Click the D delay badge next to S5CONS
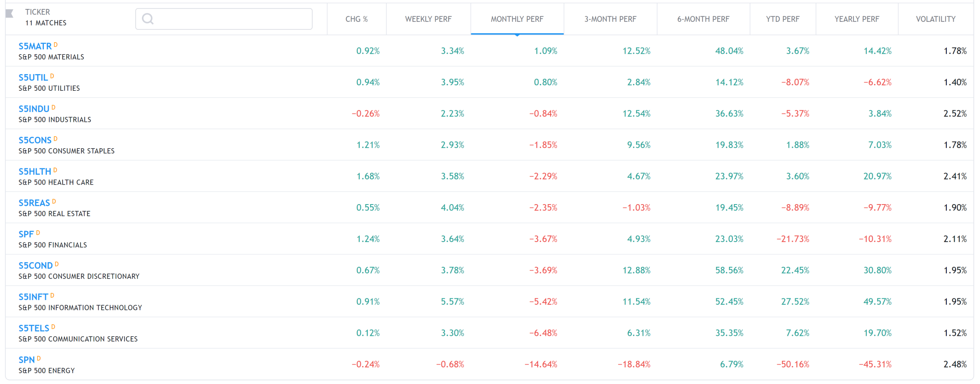980x384 pixels. (x=55, y=139)
